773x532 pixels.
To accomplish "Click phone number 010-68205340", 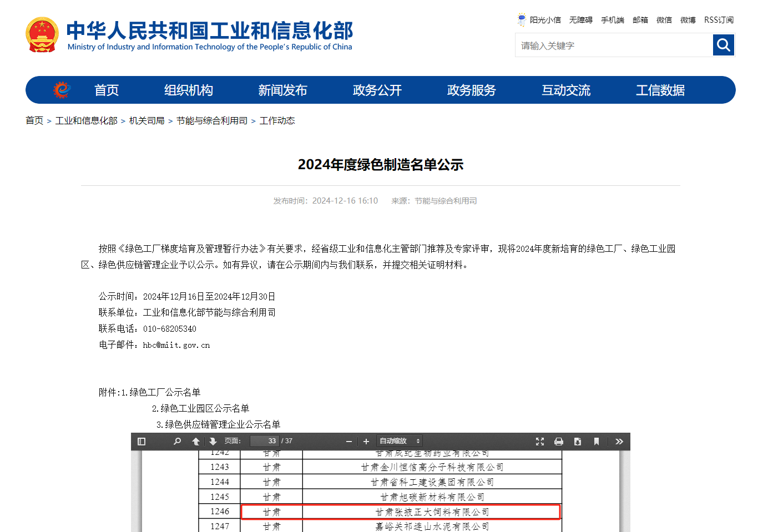I will (x=170, y=329).
